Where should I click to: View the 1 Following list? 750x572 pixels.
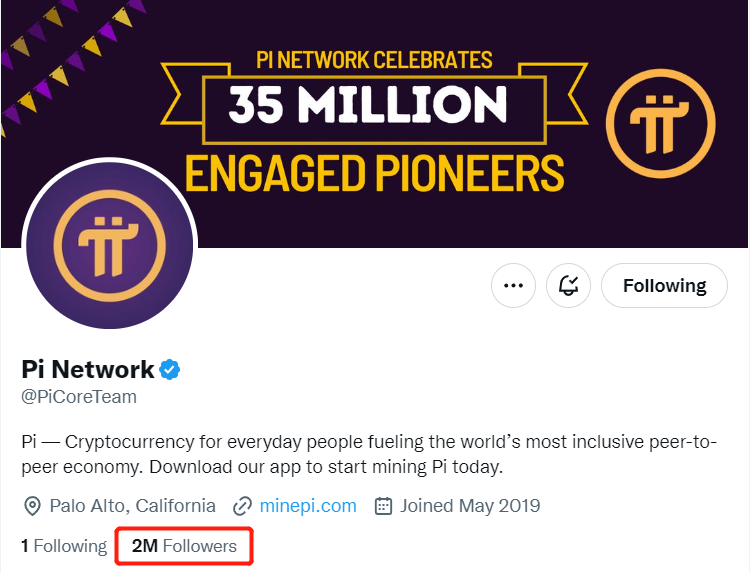[63, 546]
